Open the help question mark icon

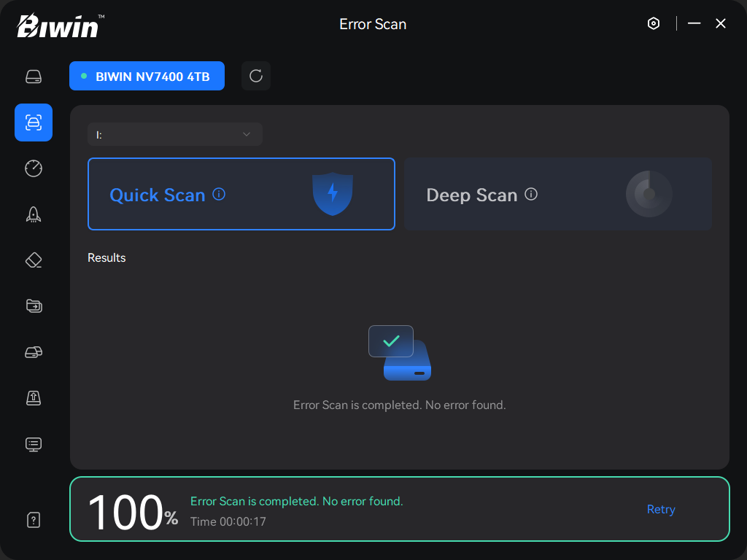pos(34,520)
